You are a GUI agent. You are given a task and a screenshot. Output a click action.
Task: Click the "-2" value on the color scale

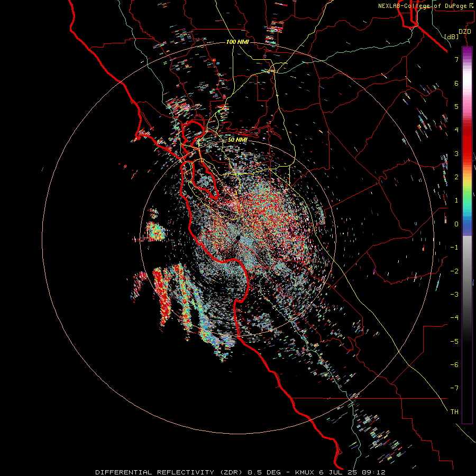(454, 271)
